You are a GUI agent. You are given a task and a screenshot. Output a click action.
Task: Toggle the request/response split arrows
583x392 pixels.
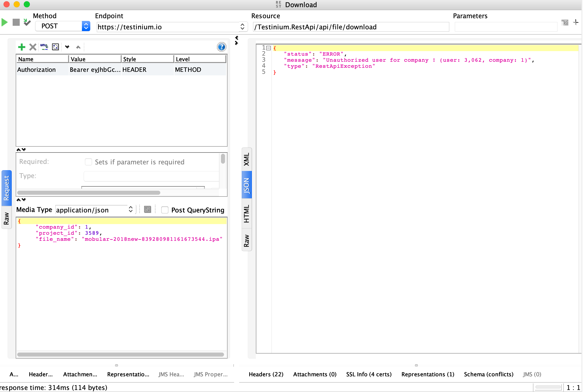pos(236,40)
